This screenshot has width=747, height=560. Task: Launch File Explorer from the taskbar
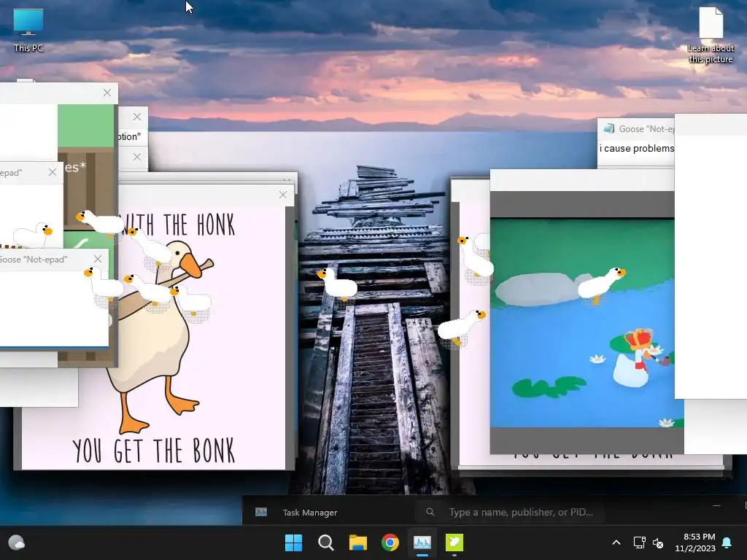357,542
